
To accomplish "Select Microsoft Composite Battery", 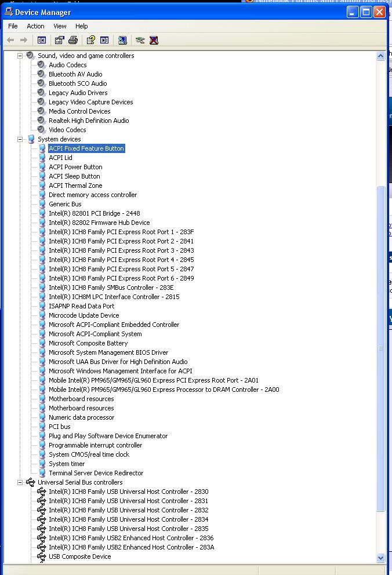I will (88, 343).
